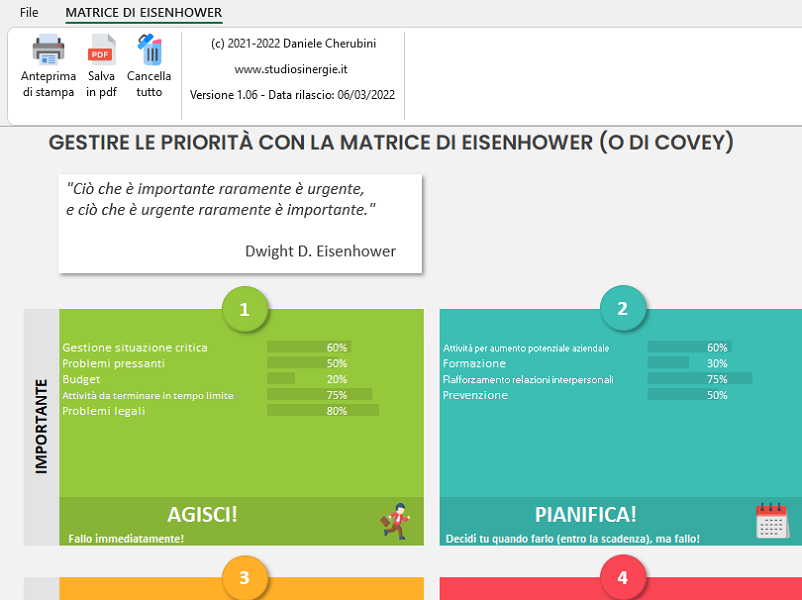Click the running man icon in AGISCI!
Screen dimensions: 802x600
click(395, 521)
